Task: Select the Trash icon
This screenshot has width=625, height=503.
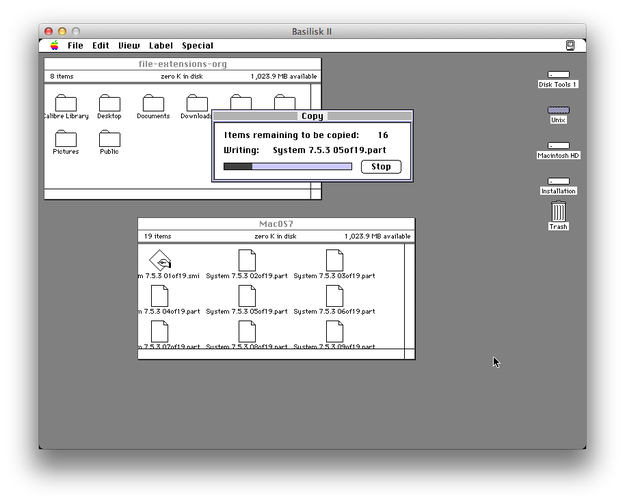Action: (x=558, y=211)
